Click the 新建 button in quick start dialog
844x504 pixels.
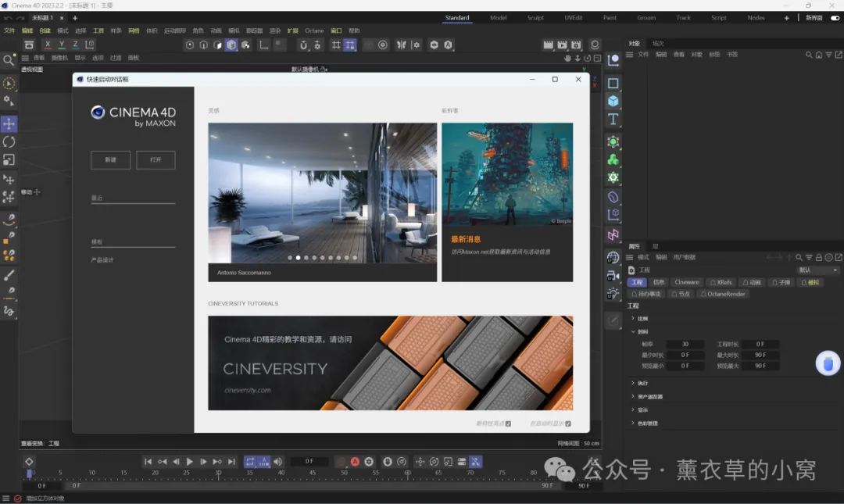110,160
